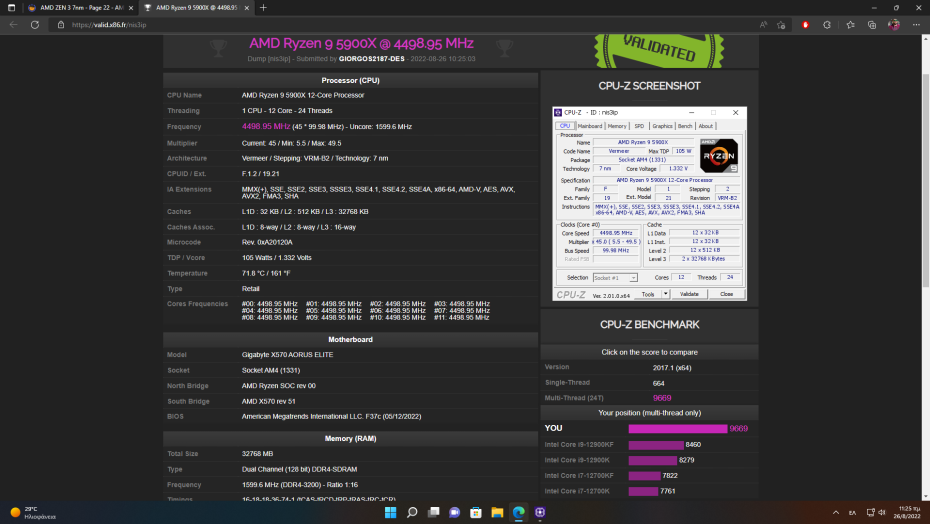930x524 pixels.
Task: Open the tab actions menu icon
Action: [11, 8]
